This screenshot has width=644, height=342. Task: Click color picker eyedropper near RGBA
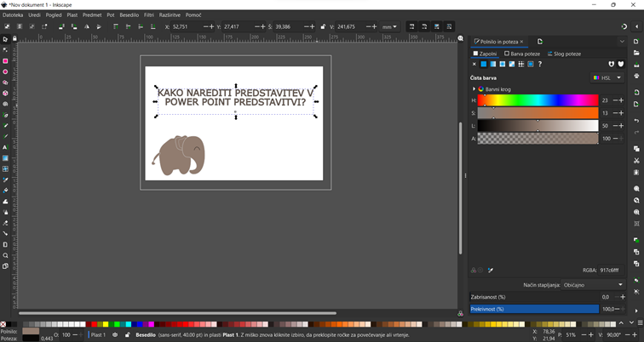491,271
